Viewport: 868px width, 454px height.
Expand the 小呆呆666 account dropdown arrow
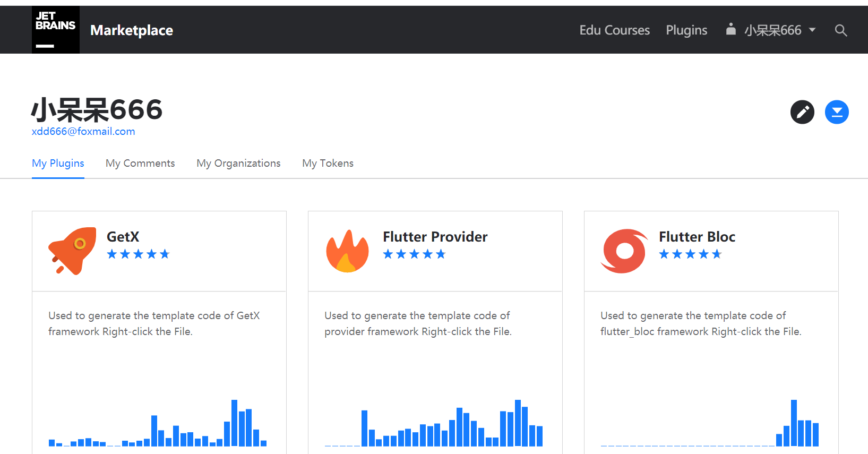click(x=812, y=30)
